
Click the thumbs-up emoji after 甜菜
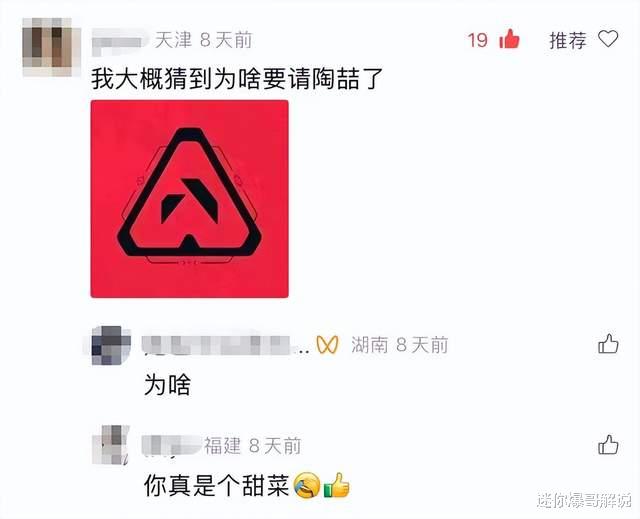[337, 485]
